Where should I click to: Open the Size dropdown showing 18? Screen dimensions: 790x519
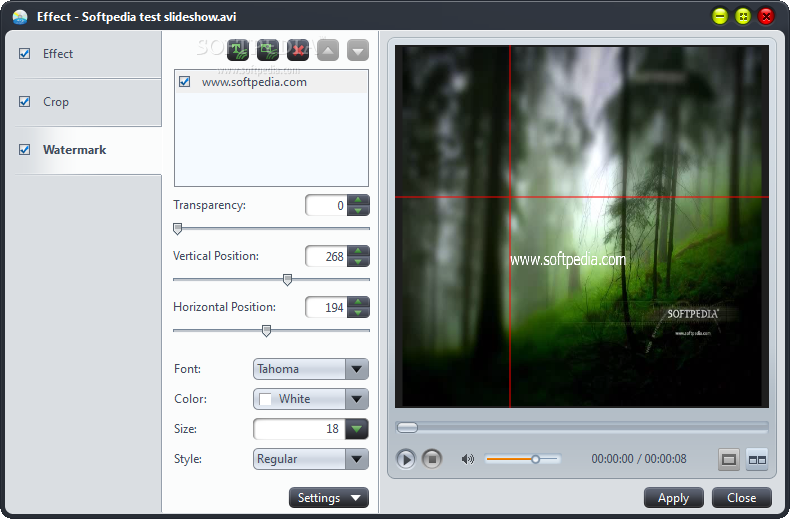357,429
